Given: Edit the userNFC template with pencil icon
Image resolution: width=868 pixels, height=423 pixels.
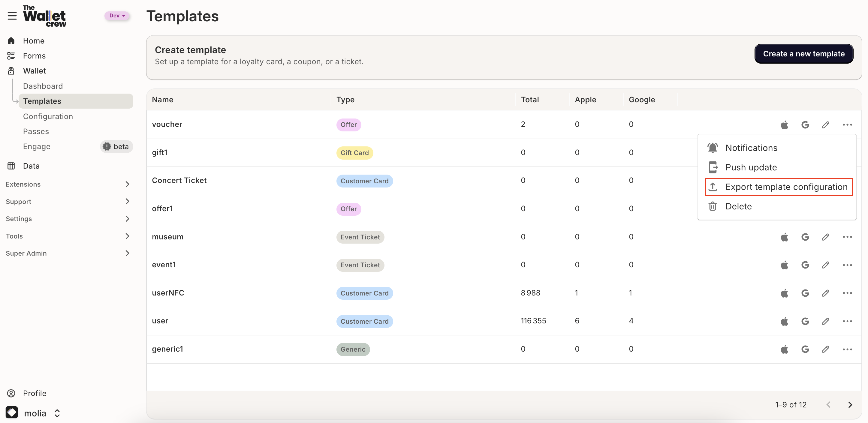Looking at the screenshot, I should click(825, 293).
